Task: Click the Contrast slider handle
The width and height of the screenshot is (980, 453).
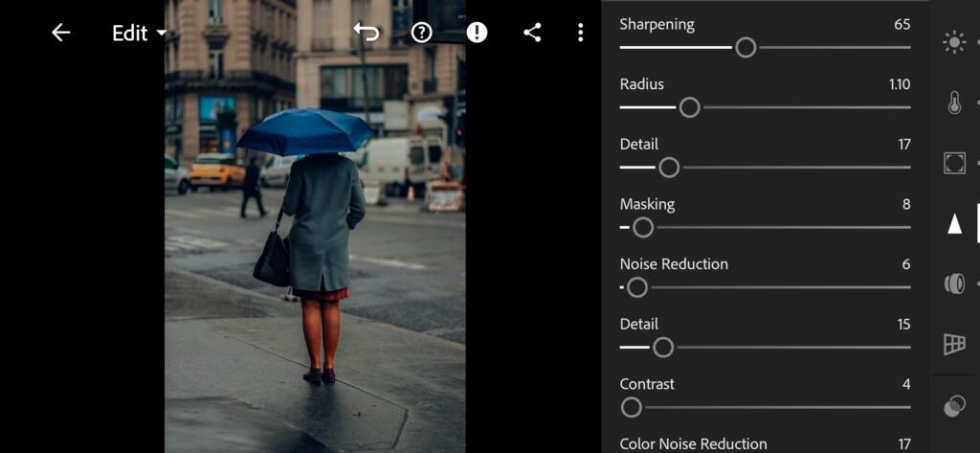Action: coord(632,407)
